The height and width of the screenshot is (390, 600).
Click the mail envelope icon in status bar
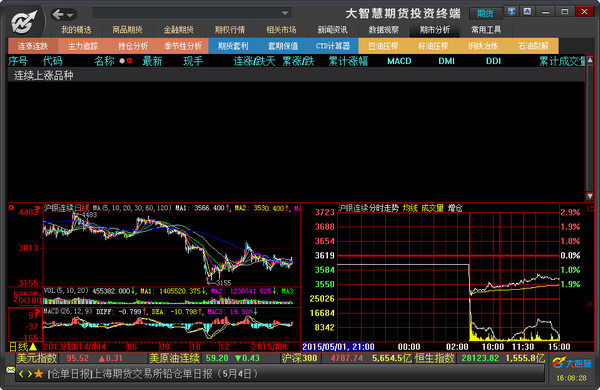(x=11, y=370)
